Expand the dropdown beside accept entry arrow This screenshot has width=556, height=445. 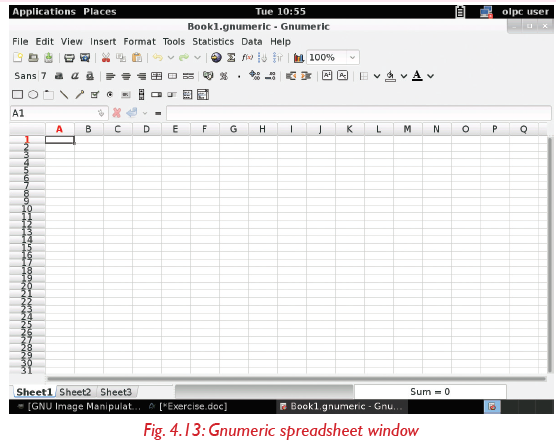pyautogui.click(x=145, y=113)
